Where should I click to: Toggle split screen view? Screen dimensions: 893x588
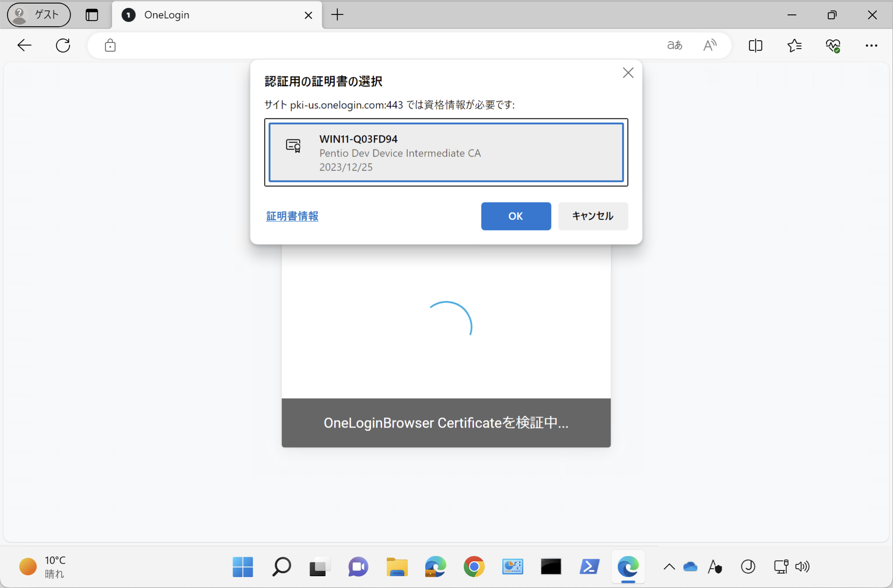(x=755, y=45)
